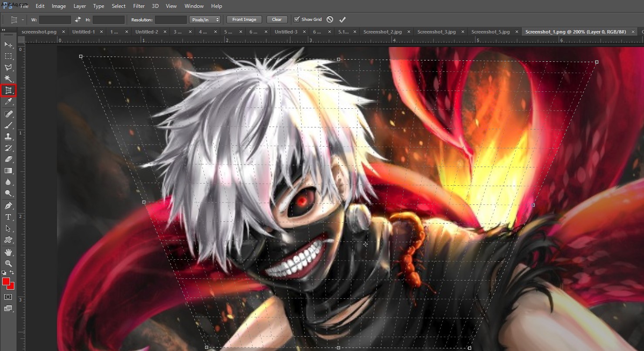Switch to the Screenshot_2.jpg tab

click(x=382, y=32)
